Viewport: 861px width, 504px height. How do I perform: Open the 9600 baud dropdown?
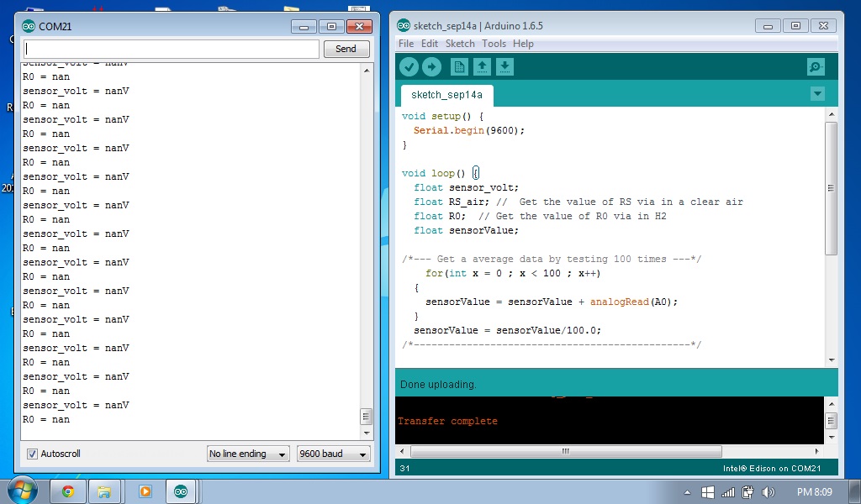(x=333, y=454)
